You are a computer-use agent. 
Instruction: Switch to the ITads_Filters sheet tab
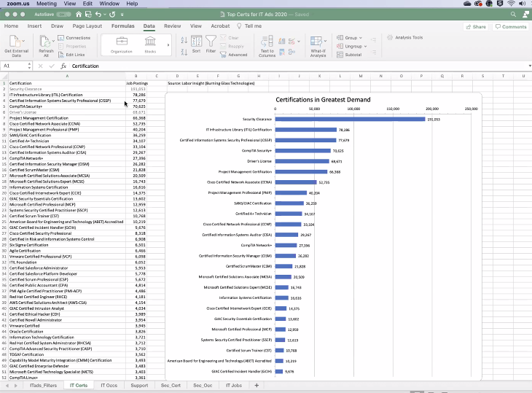point(44,385)
